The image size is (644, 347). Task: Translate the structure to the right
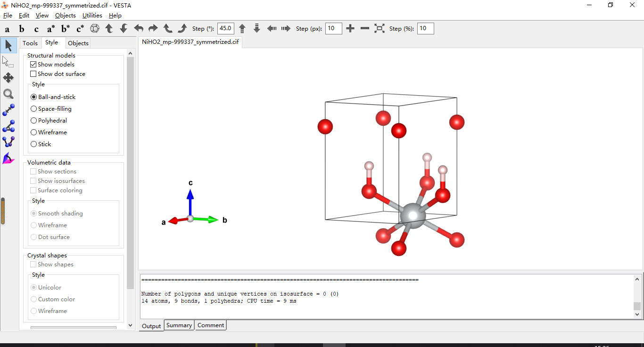coord(286,29)
